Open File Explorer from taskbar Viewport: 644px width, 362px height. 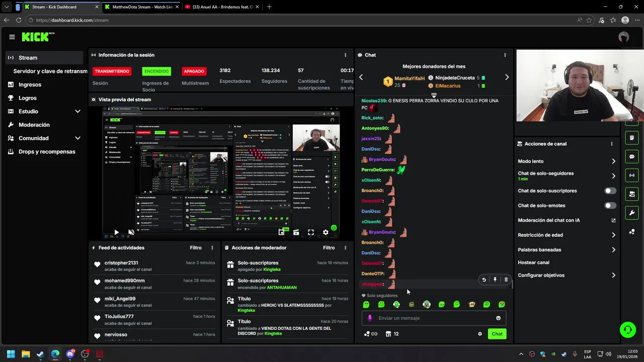[26, 354]
